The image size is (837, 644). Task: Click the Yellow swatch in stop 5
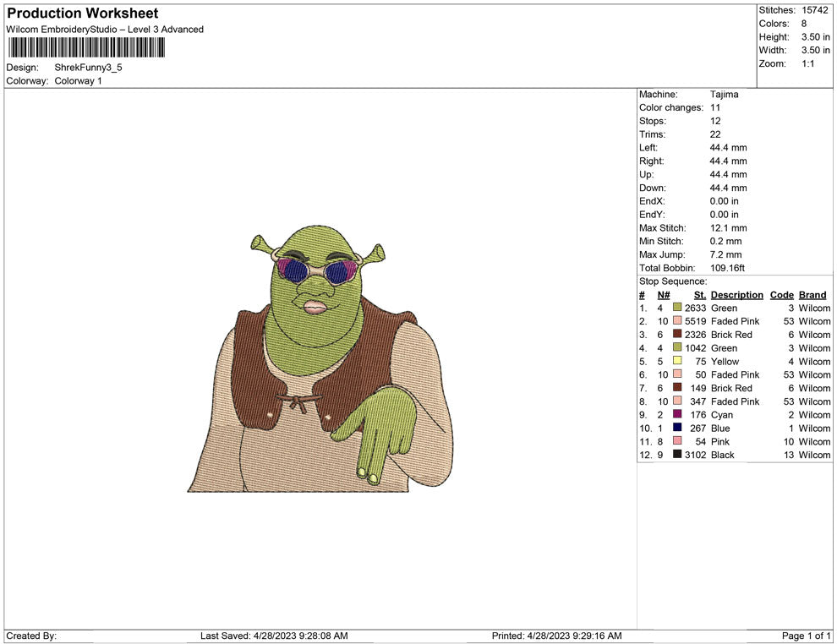pyautogui.click(x=677, y=361)
